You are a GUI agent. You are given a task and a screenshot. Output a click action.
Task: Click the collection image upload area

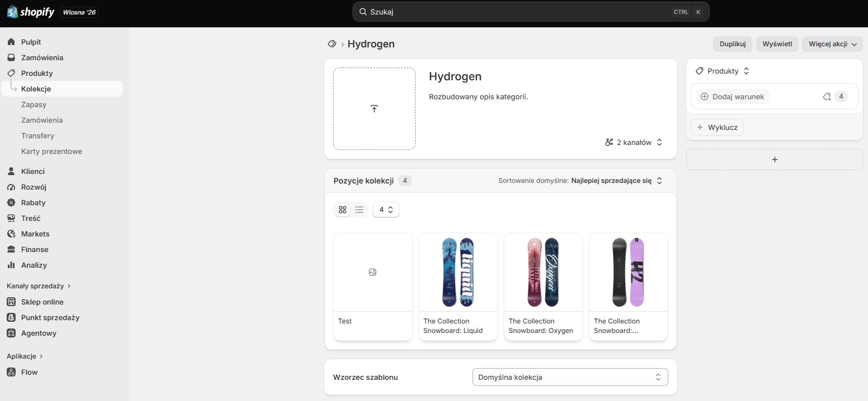(x=374, y=109)
